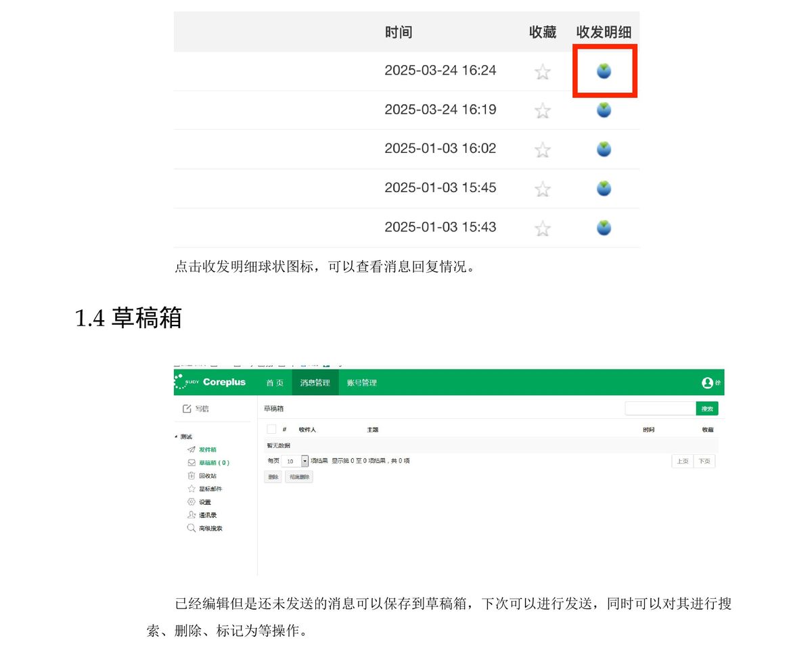Click the globe icon in the 2025-01-03 15:43 row
Image resolution: width=812 pixels, height=649 pixels.
[x=604, y=227]
